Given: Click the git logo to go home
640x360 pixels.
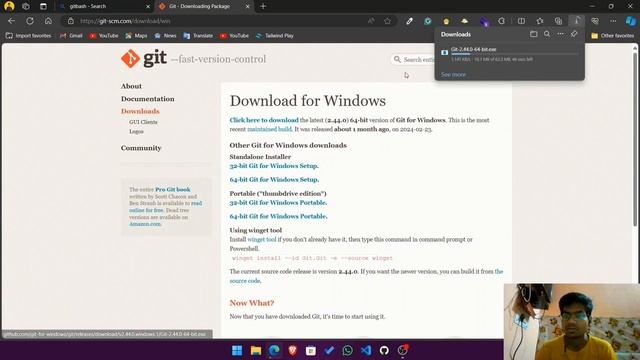Looking at the screenshot, I should (x=144, y=59).
